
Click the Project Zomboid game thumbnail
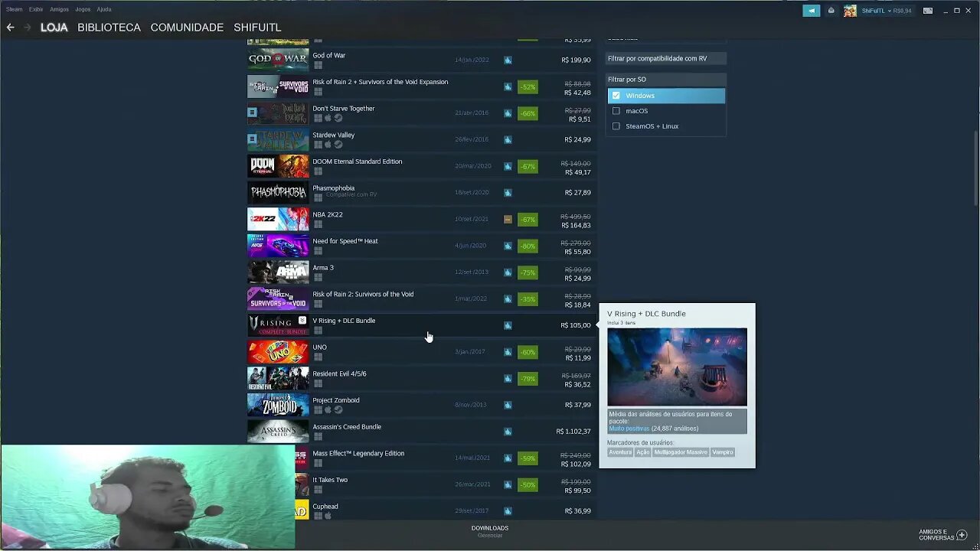click(x=278, y=405)
